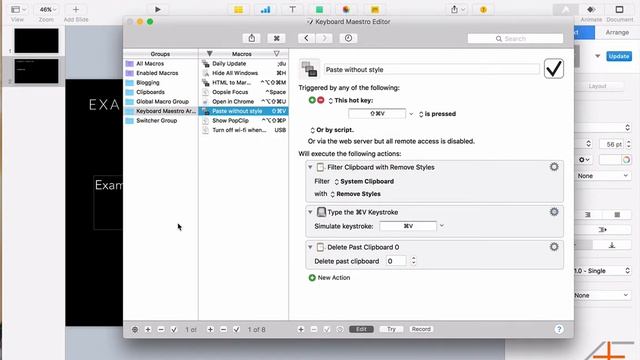Open Keynote text color wheel
Image resolution: width=640 pixels, height=360 pixels.
pos(626,160)
